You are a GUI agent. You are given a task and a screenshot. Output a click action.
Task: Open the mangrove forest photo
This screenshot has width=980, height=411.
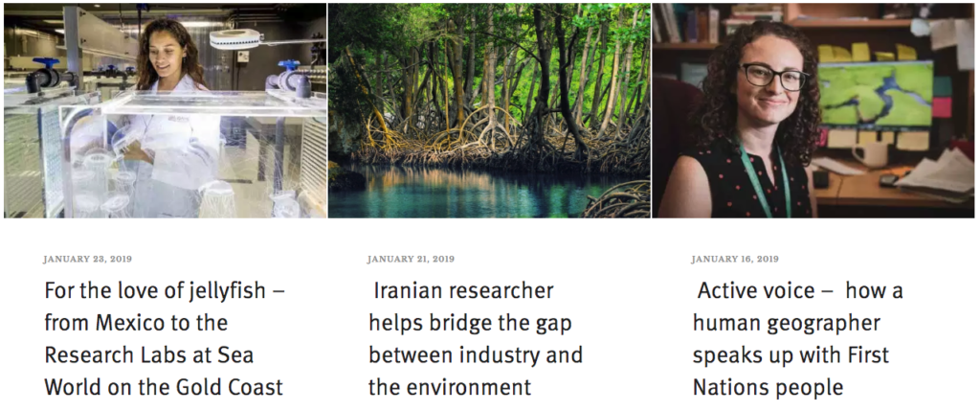coord(489,111)
